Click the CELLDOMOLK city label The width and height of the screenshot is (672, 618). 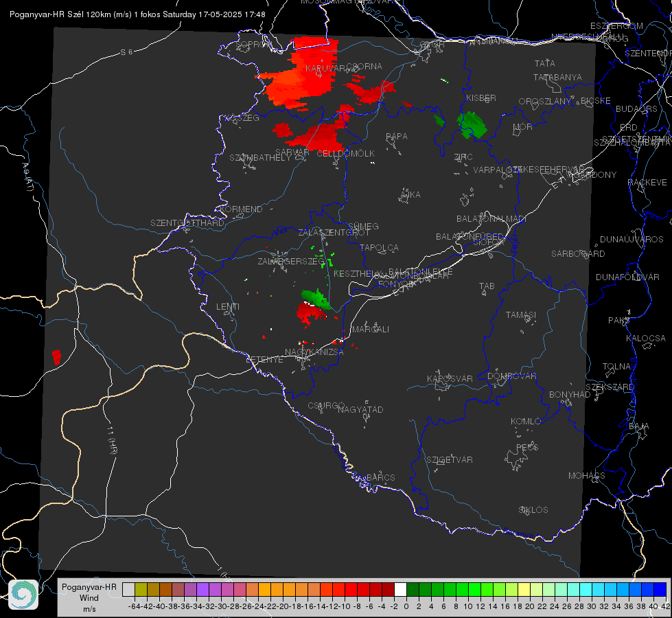(345, 154)
